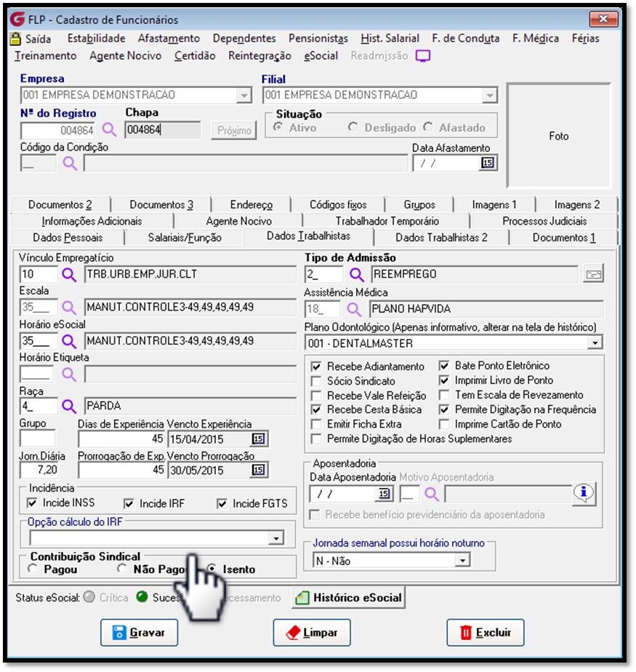Open Processos Judiciais tab

(544, 221)
